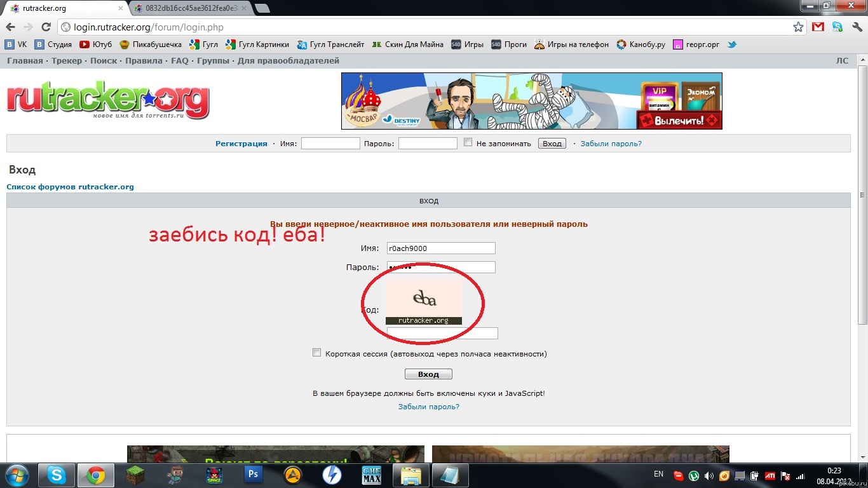Image resolution: width=868 pixels, height=488 pixels.
Task: Switch input language via EN indicator
Action: click(658, 474)
